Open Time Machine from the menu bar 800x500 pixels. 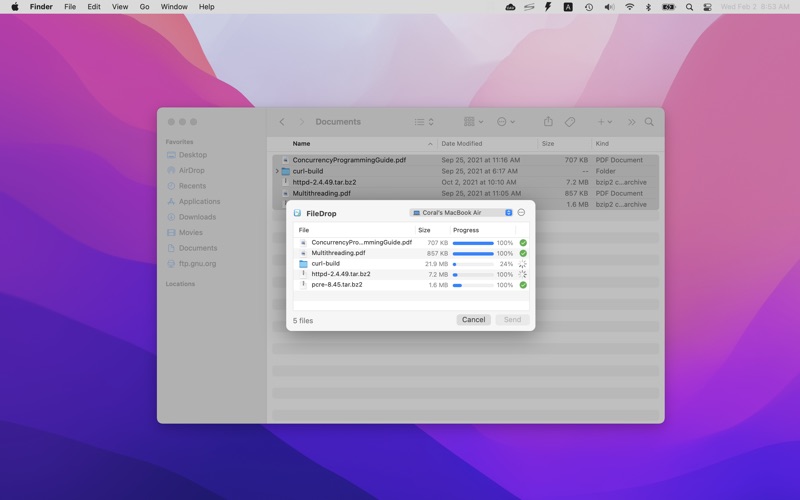589,7
